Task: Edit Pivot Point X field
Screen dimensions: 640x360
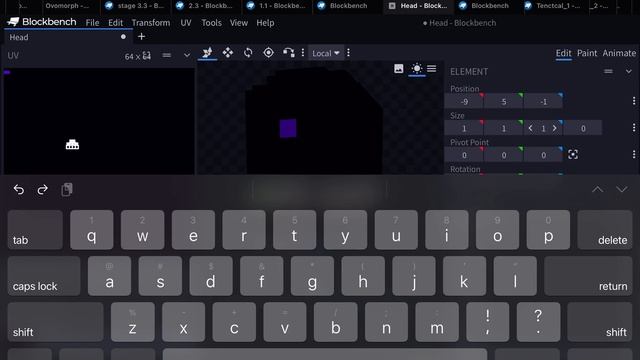Action: pyautogui.click(x=464, y=156)
